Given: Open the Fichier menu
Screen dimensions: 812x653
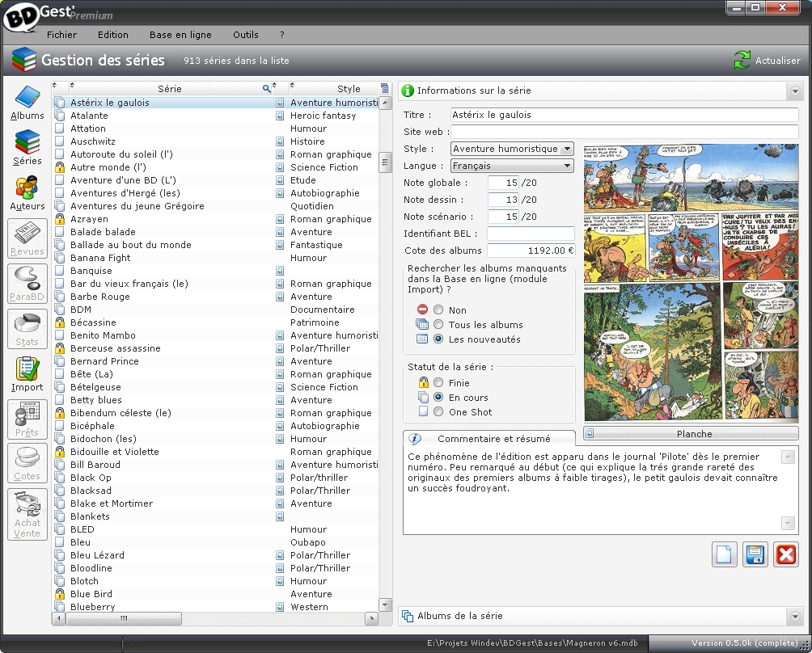Looking at the screenshot, I should (61, 35).
